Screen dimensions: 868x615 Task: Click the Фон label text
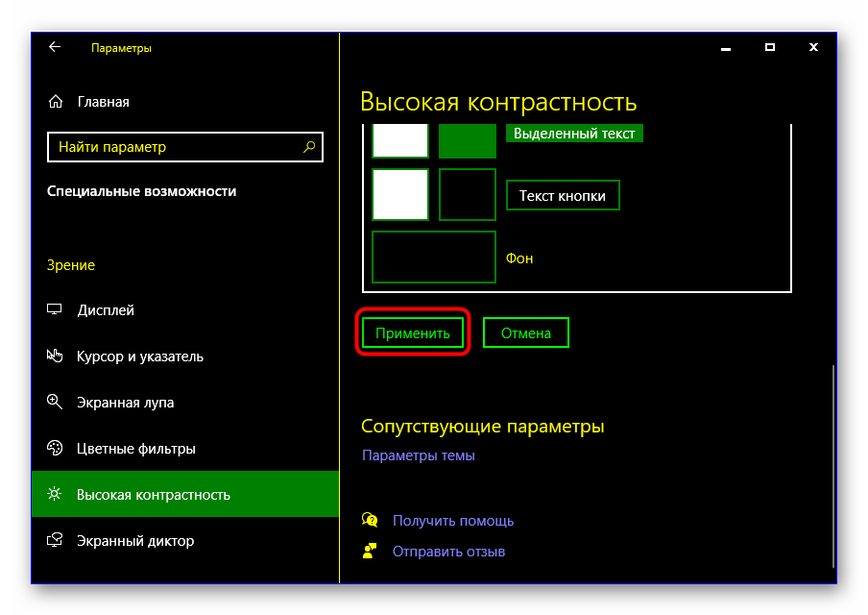[519, 258]
